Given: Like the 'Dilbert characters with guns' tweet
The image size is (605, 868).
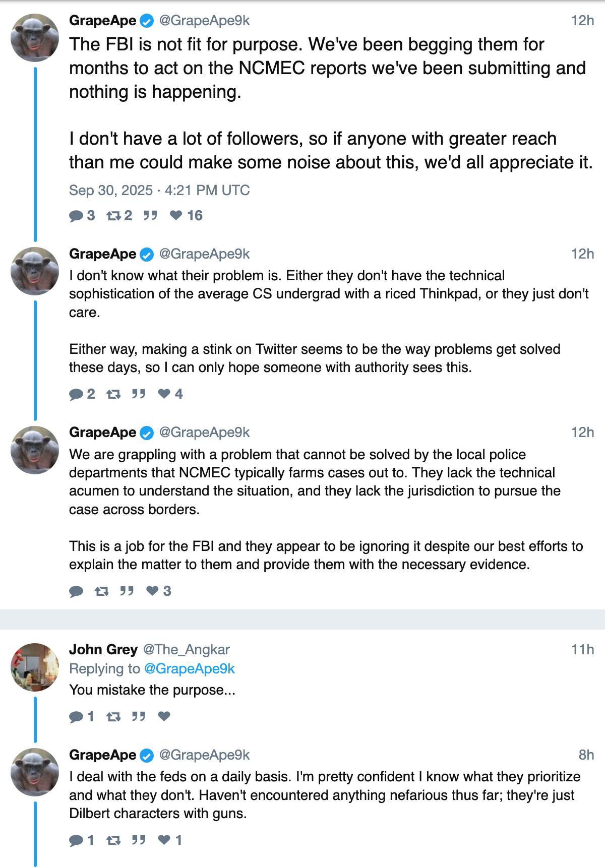Looking at the screenshot, I should point(164,840).
